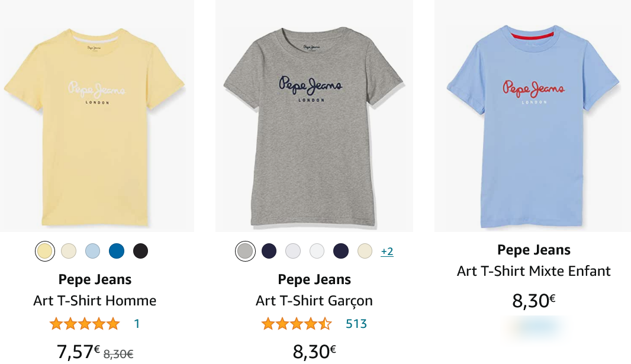Click the five-star rating of the Homme shirt
This screenshot has width=631, height=364.
[85, 323]
